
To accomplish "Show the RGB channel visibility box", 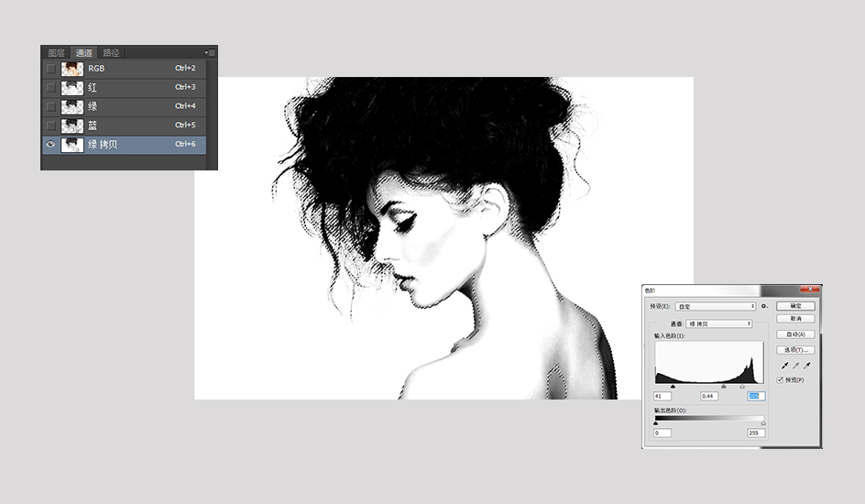I will (x=49, y=68).
